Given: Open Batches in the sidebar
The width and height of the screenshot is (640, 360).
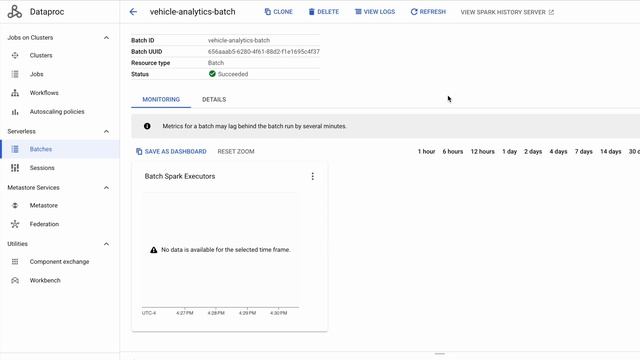Looking at the screenshot, I should tap(41, 149).
